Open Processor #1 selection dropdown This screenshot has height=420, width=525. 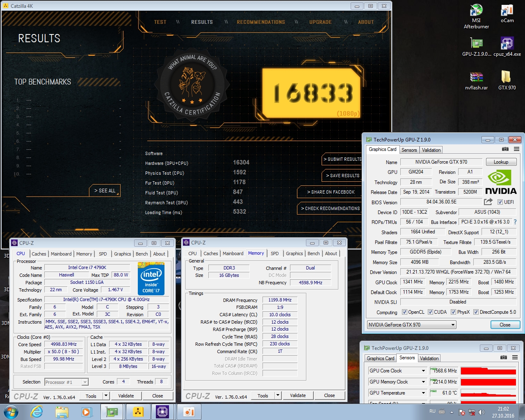66,382
